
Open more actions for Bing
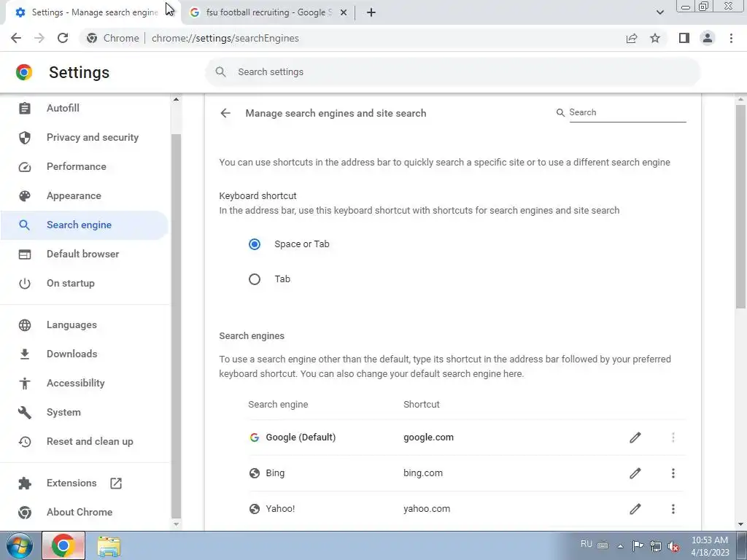(x=673, y=472)
